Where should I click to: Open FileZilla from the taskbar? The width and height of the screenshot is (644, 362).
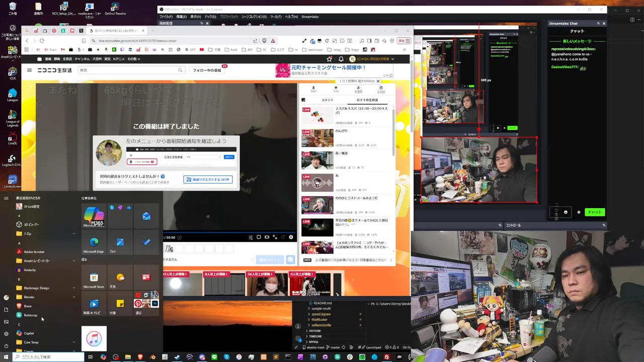386,357
